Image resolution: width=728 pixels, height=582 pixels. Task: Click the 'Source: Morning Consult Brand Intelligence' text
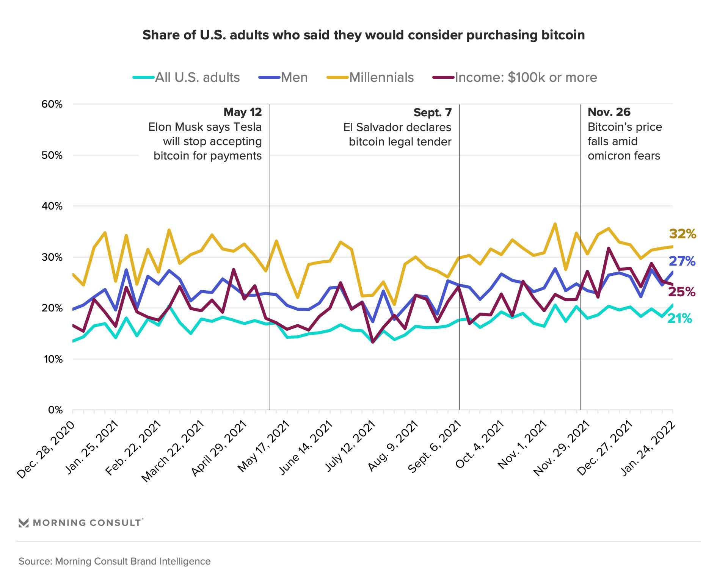pos(115,561)
